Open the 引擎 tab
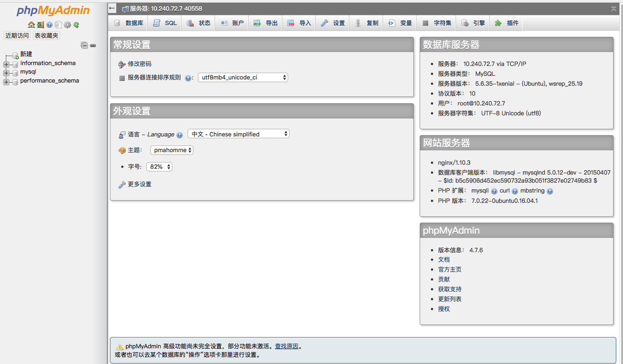This screenshot has height=364, width=623. coord(473,23)
